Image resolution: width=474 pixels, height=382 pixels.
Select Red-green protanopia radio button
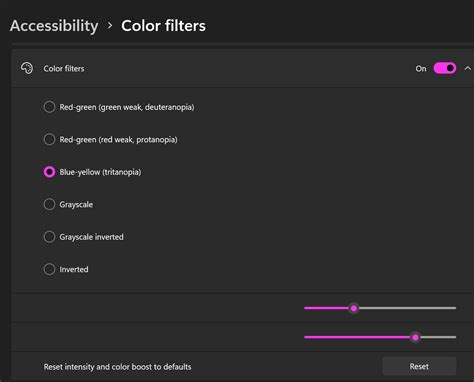click(49, 139)
